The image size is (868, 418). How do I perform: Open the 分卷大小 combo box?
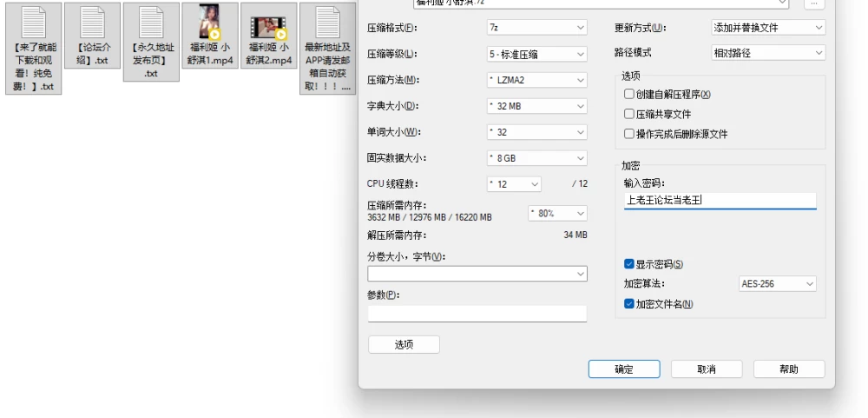[477, 274]
